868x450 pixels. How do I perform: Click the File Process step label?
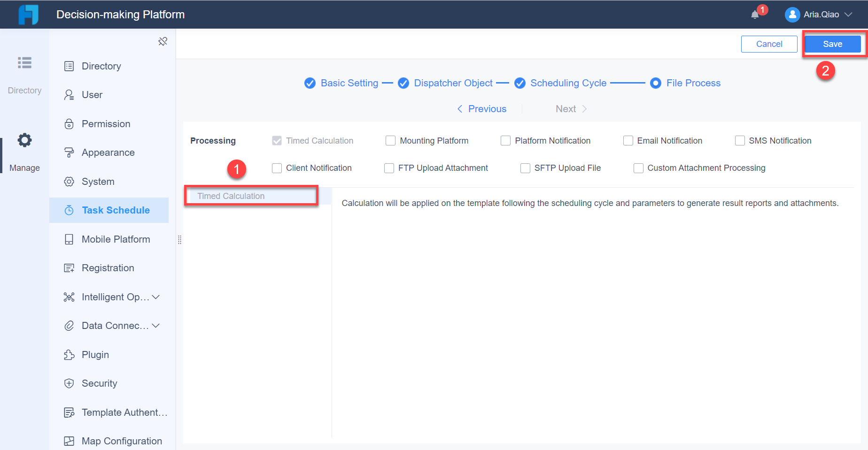(693, 83)
